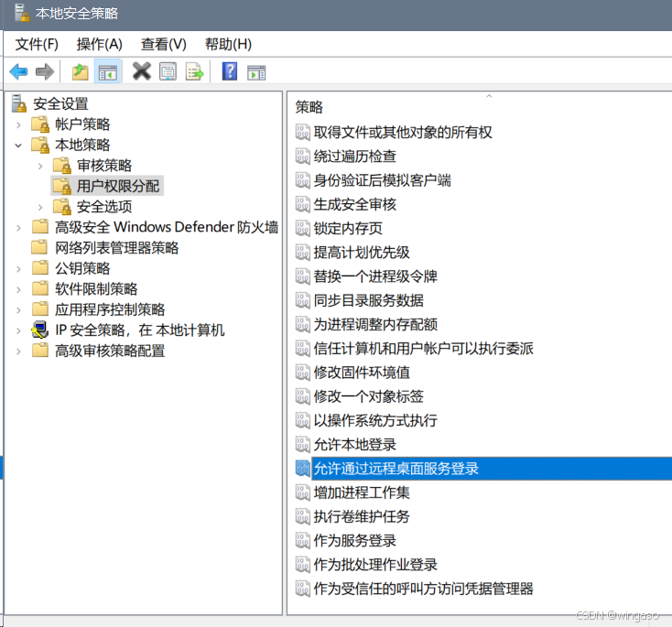Image resolution: width=672 pixels, height=627 pixels.
Task: Select 网络列表管理器策略 label in tree
Action: click(x=116, y=248)
